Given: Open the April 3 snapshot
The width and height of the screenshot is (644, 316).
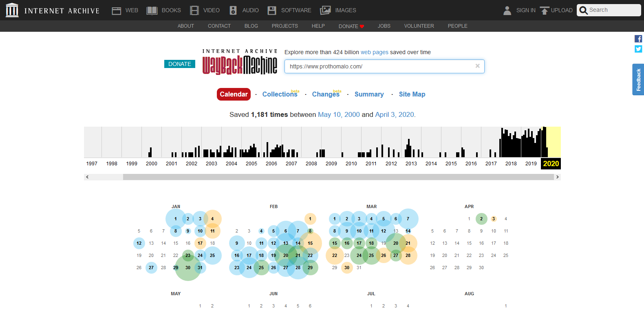Looking at the screenshot, I should [494, 219].
